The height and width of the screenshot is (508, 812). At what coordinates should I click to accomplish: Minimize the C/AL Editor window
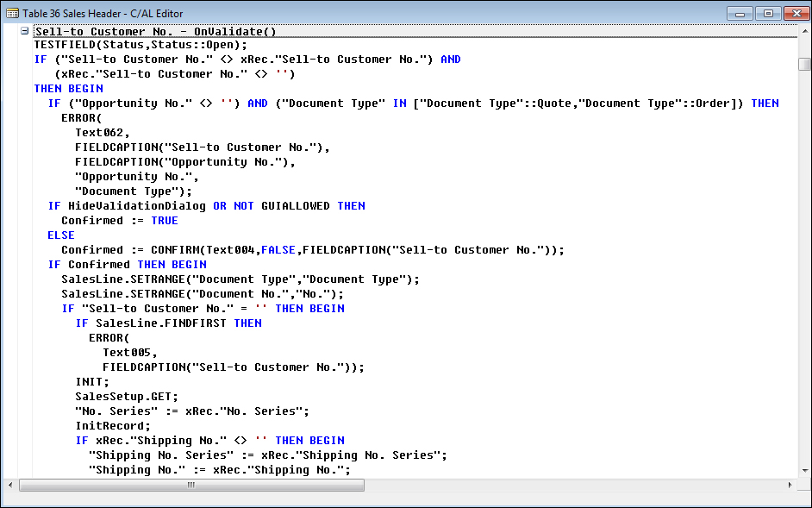[740, 14]
